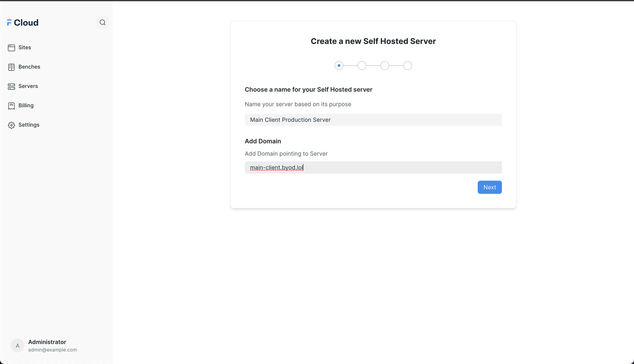Screen dimensions: 634x364
Task: Open the Billing text label
Action: point(26,106)
